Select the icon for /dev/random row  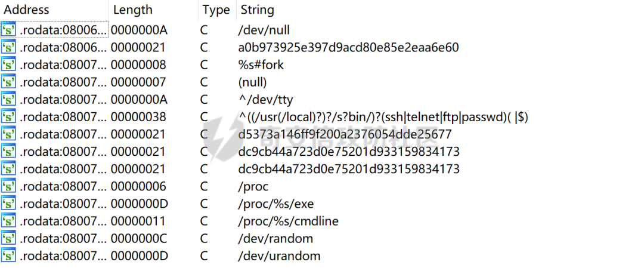(8, 238)
